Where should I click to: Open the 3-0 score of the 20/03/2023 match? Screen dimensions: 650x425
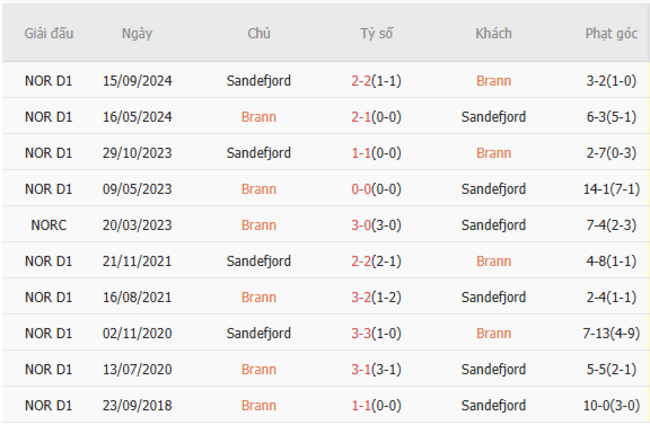pyautogui.click(x=361, y=225)
